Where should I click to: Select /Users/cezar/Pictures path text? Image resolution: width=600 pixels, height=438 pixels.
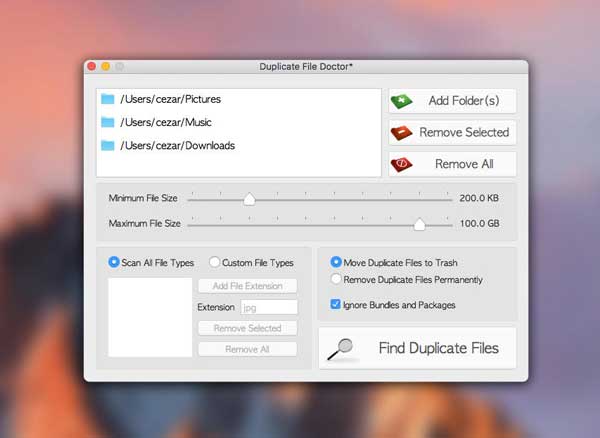pos(171,99)
